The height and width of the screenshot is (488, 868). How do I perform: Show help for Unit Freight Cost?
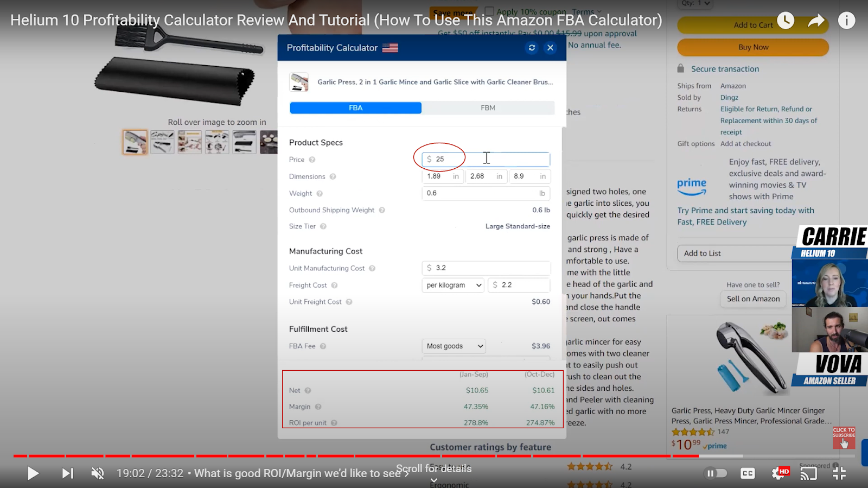[x=349, y=302]
